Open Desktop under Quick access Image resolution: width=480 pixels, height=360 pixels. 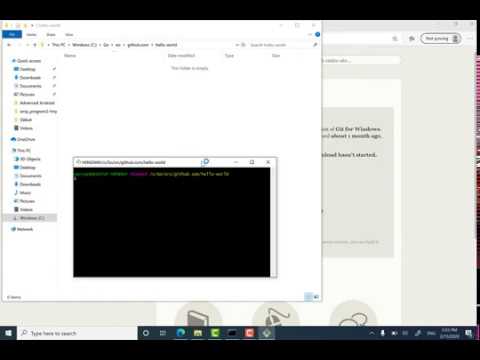coord(27,69)
